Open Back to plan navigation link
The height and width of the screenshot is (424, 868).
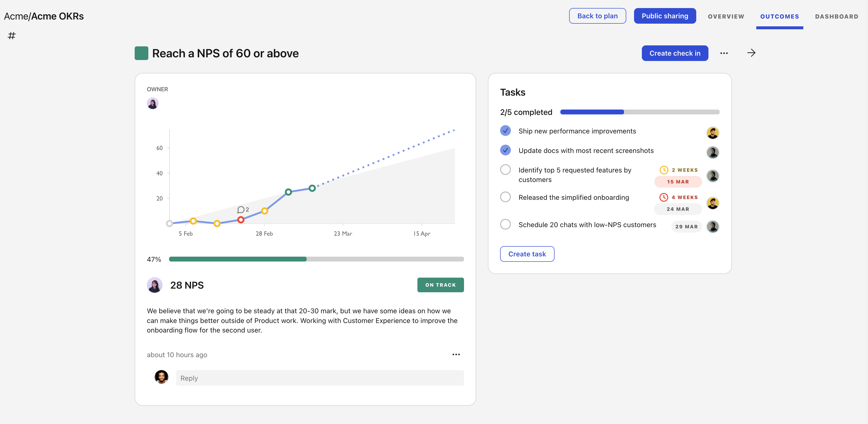(x=597, y=16)
